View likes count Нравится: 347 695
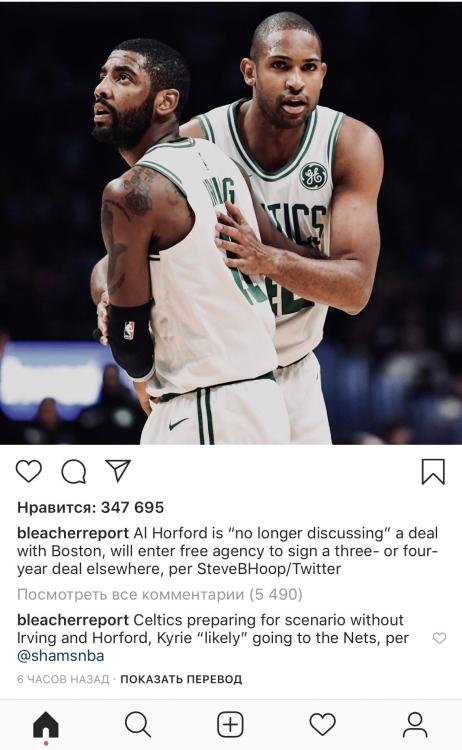Screen dimensions: 462x750 tap(90, 507)
